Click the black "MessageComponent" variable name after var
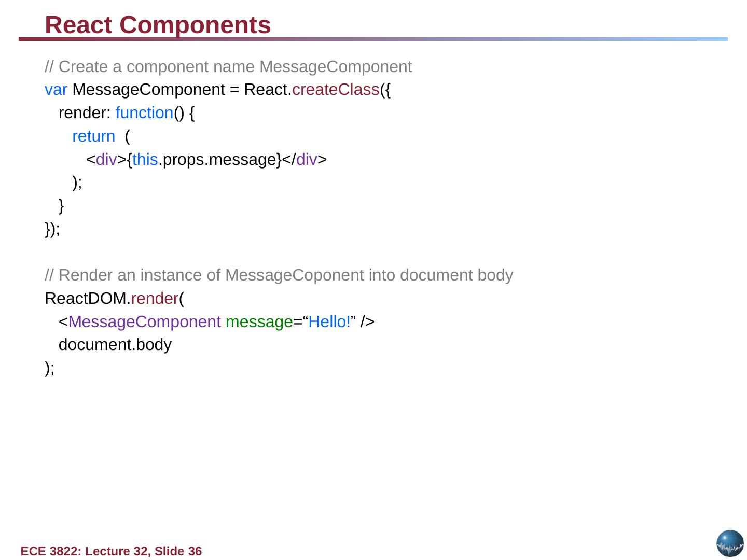Viewport: 747px width, 560px height. tap(148, 90)
